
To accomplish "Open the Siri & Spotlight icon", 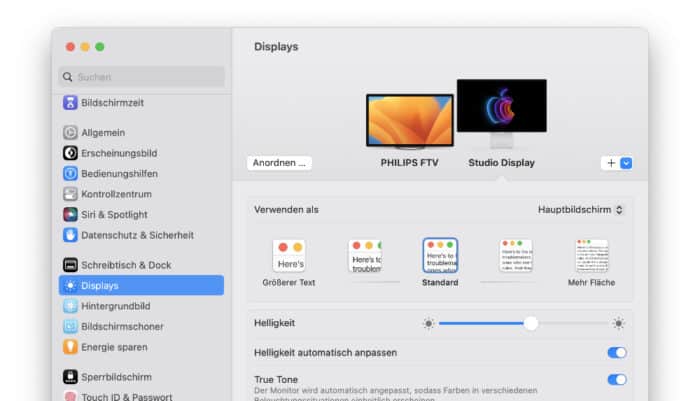I will (70, 214).
